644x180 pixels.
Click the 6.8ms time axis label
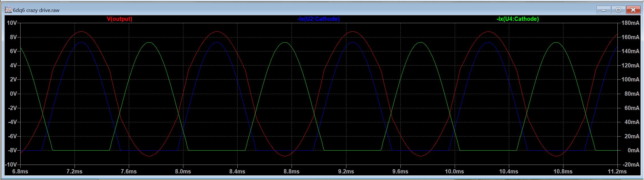point(20,171)
